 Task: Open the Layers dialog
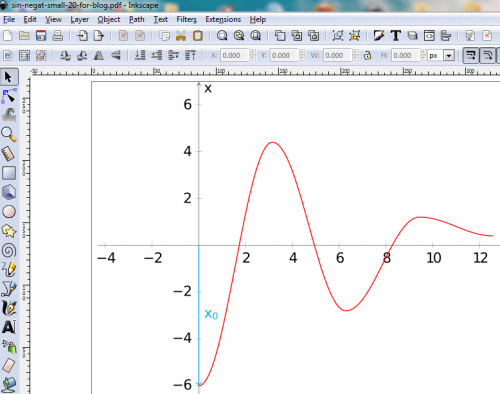[x=412, y=36]
